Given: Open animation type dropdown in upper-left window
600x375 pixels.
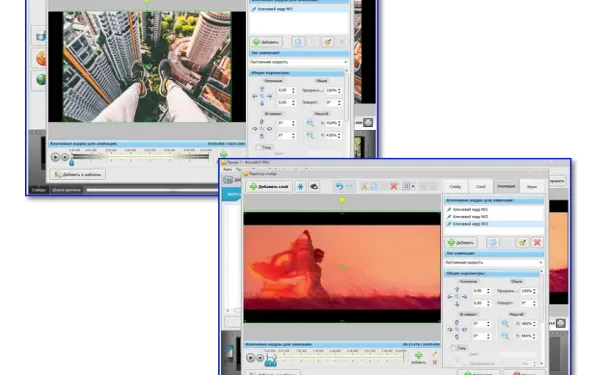Looking at the screenshot, I should (298, 62).
